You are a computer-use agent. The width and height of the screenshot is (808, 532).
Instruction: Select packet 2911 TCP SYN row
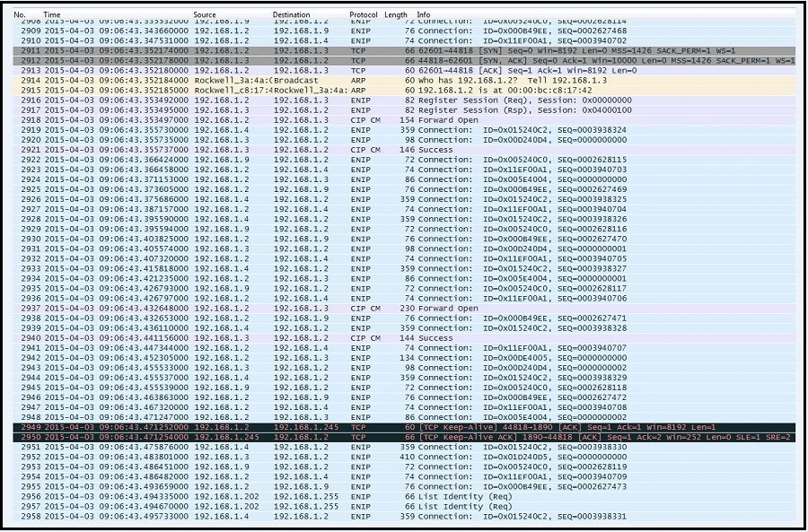pyautogui.click(x=404, y=50)
